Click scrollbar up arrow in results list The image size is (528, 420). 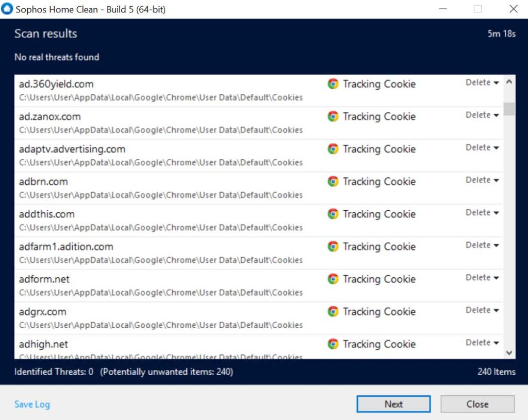point(509,82)
